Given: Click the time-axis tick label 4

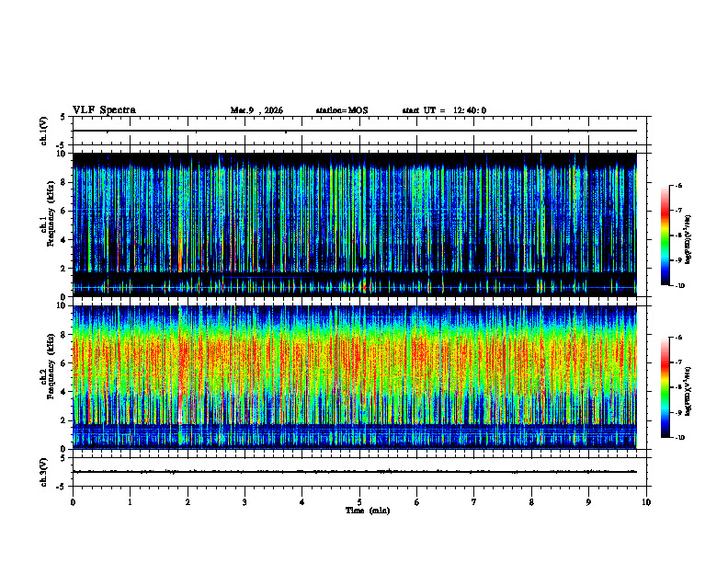Looking at the screenshot, I should tap(302, 502).
